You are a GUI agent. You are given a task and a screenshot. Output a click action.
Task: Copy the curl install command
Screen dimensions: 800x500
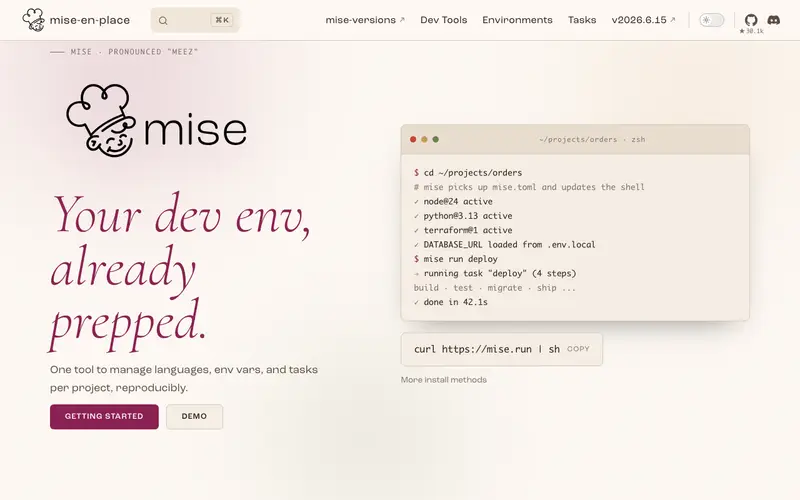click(x=578, y=349)
